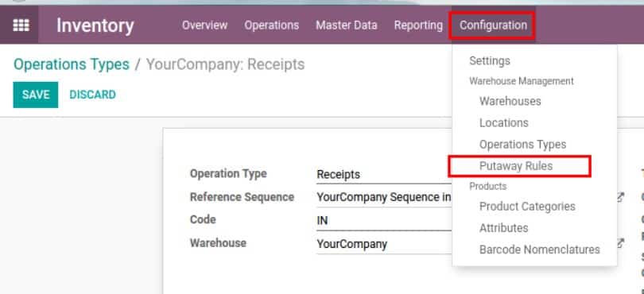This screenshot has width=644, height=294.
Task: Click the SAVE button
Action: pyautogui.click(x=36, y=95)
